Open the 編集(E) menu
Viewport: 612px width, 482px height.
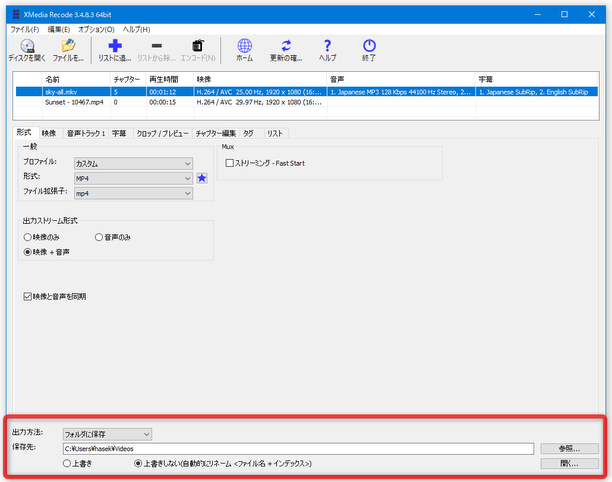[59, 29]
